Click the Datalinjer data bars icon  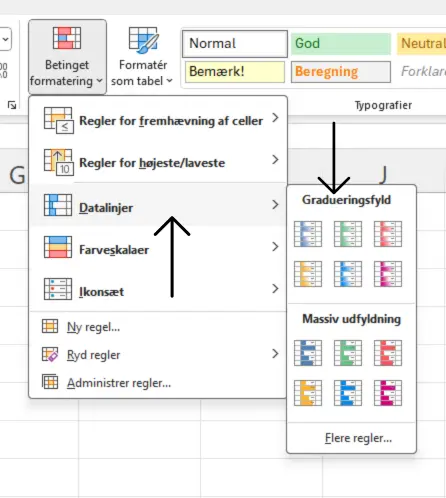pos(58,205)
